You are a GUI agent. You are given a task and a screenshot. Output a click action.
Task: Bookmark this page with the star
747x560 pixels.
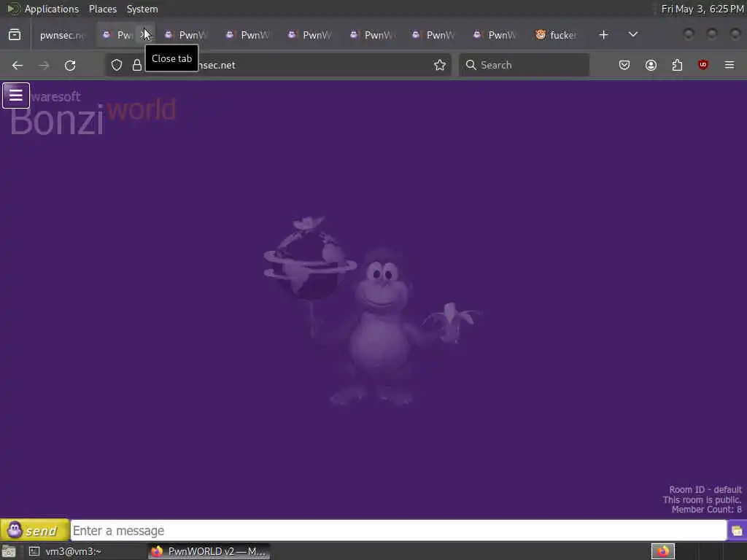(440, 65)
